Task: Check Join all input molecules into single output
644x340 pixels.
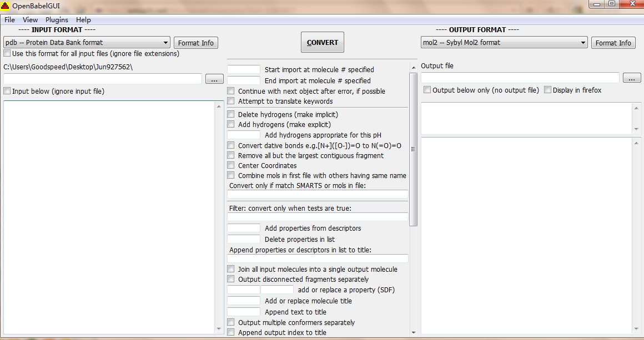Action: pyautogui.click(x=231, y=269)
